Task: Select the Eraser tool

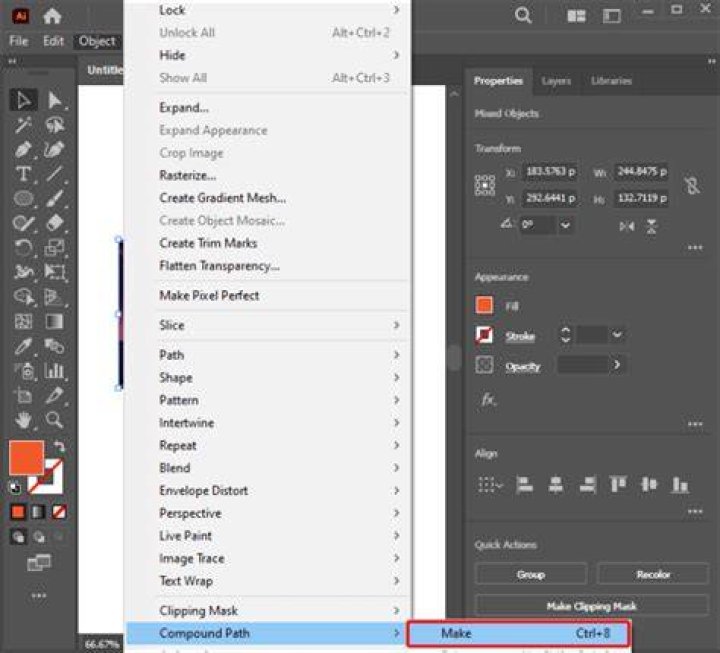Action: click(55, 223)
